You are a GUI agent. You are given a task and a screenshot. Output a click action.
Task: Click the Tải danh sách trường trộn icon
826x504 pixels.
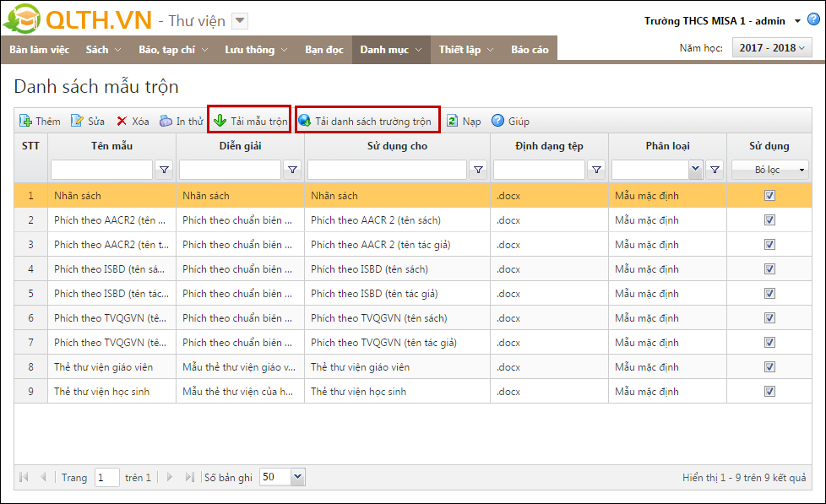[x=304, y=122]
